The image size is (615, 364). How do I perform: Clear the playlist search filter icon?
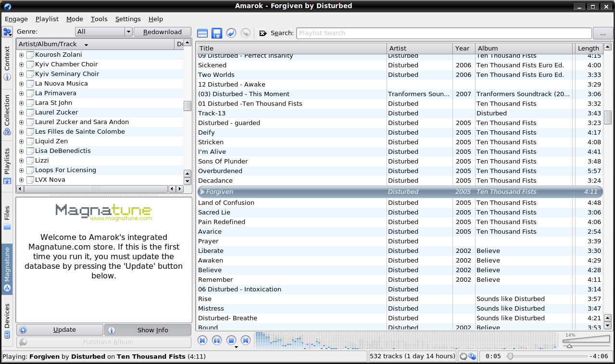point(263,33)
